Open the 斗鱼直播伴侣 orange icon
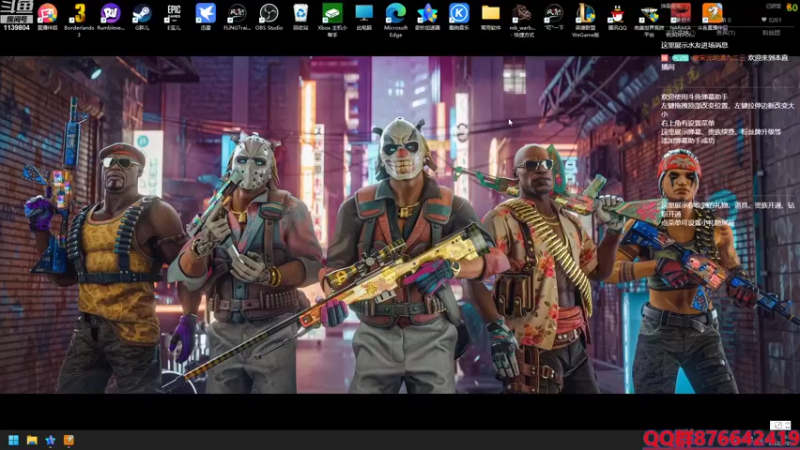Image resolution: width=800 pixels, height=450 pixels. [712, 16]
